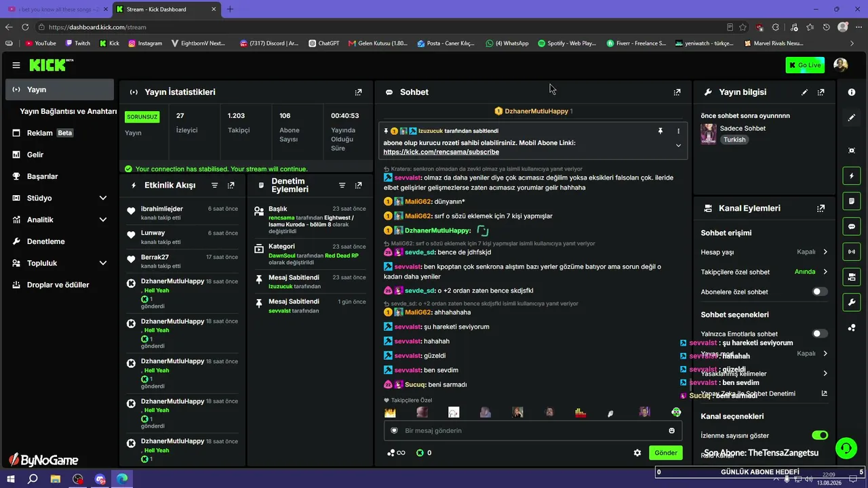Toggle Abonelere özel sohbet switch
The height and width of the screenshot is (488, 868).
[x=820, y=291]
